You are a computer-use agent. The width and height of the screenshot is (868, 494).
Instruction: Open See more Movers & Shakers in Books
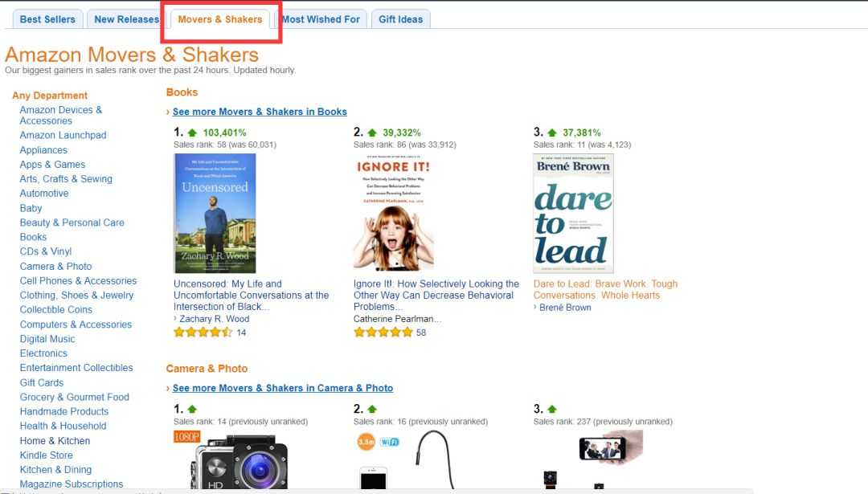click(260, 112)
